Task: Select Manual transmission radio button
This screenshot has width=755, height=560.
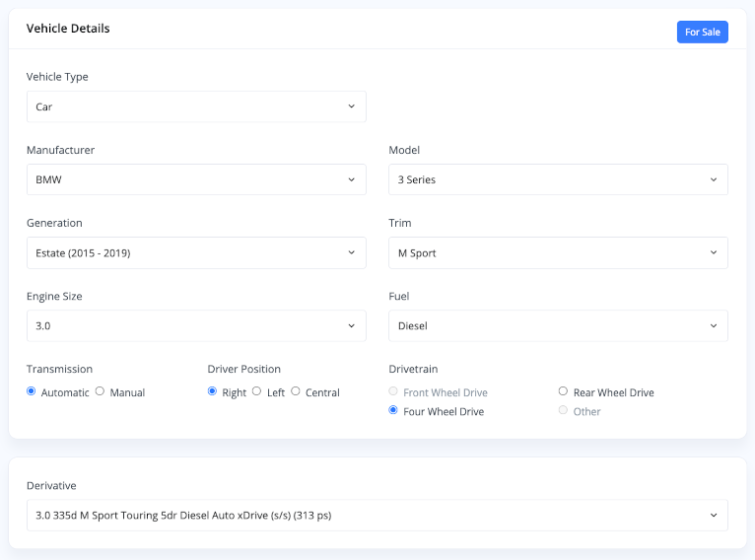Action: pos(100,391)
